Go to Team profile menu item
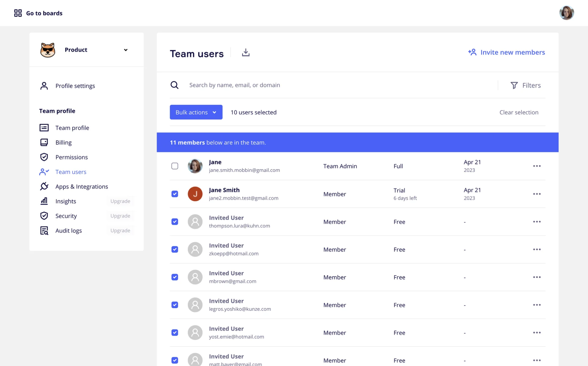The image size is (588, 366). (x=72, y=128)
